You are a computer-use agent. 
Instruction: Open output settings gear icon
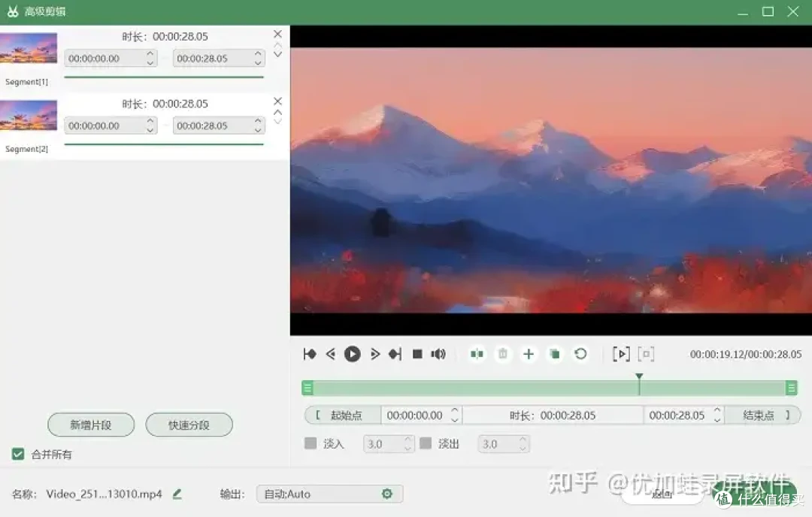[x=387, y=494]
